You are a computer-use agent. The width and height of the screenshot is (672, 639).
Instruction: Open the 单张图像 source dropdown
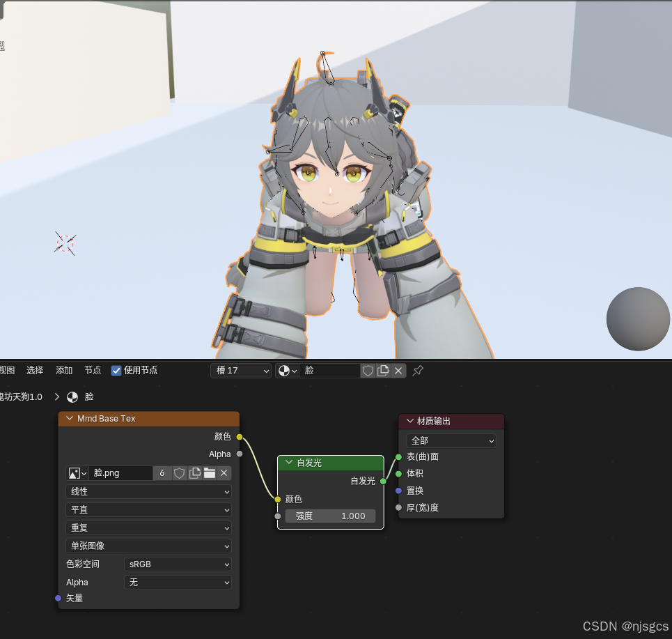pos(149,546)
